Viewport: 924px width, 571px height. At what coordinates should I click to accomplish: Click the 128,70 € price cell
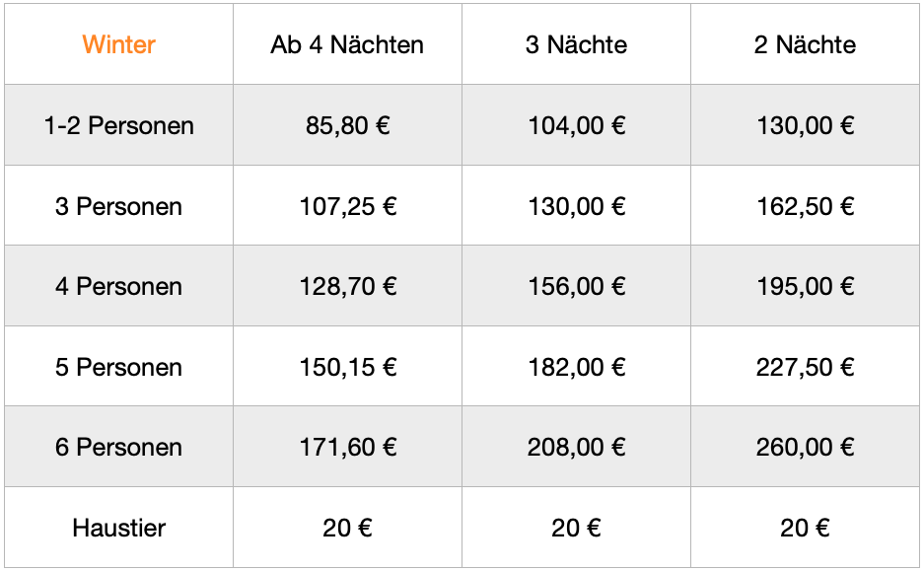point(347,286)
